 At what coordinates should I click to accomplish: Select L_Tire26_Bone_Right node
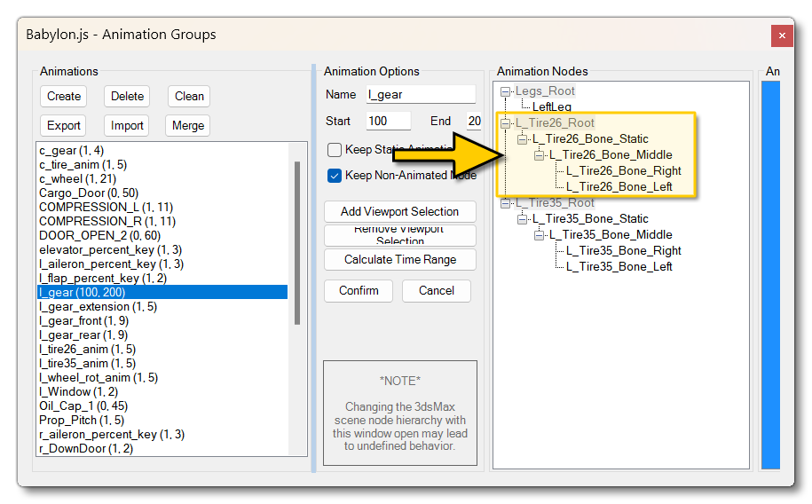point(623,170)
